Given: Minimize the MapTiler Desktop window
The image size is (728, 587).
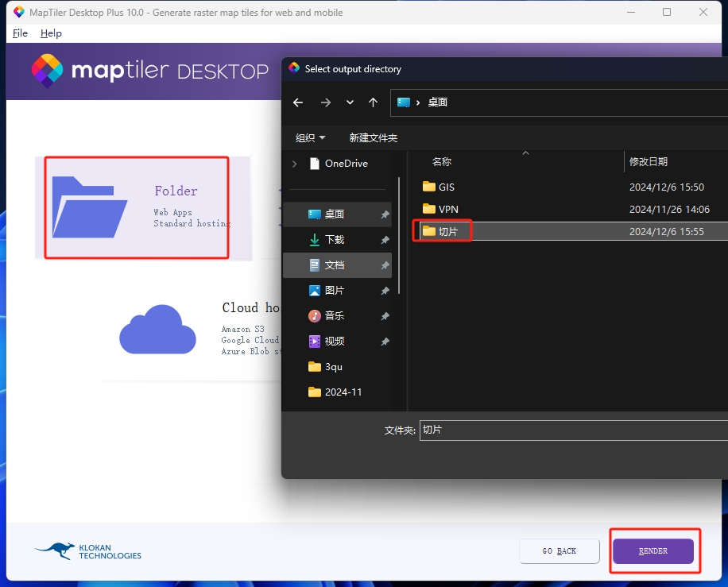Looking at the screenshot, I should tap(631, 12).
